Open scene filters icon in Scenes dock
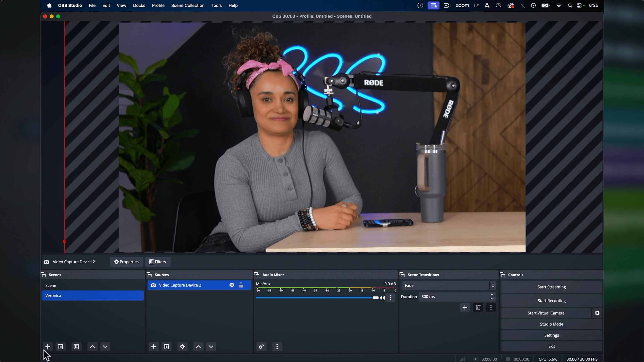This screenshot has height=362, width=644. pyautogui.click(x=76, y=347)
